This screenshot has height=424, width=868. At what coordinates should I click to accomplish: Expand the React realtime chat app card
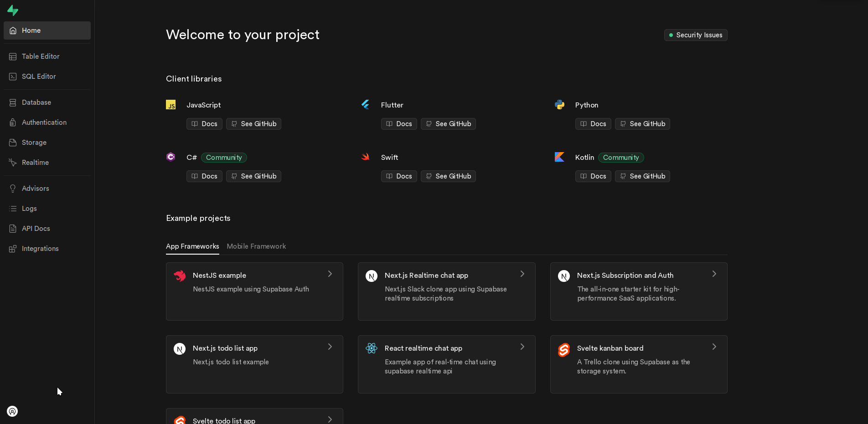pos(522,347)
